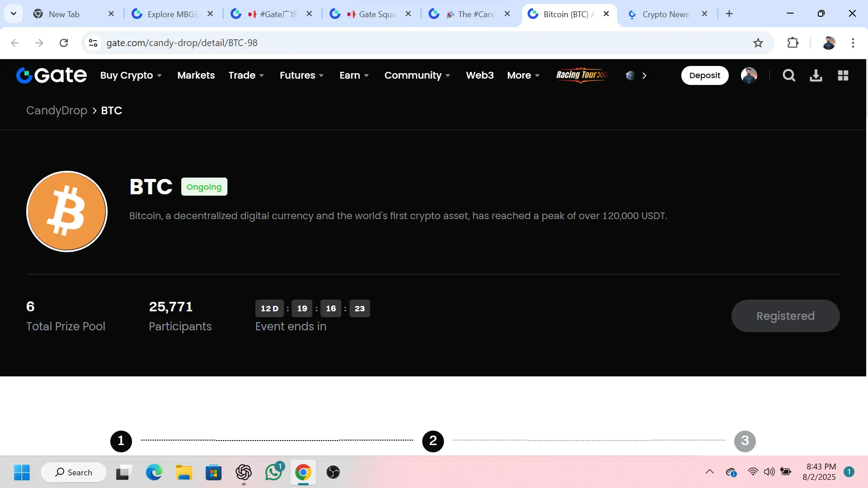Image resolution: width=868 pixels, height=488 pixels.
Task: Open the grid apps menu
Action: (843, 75)
